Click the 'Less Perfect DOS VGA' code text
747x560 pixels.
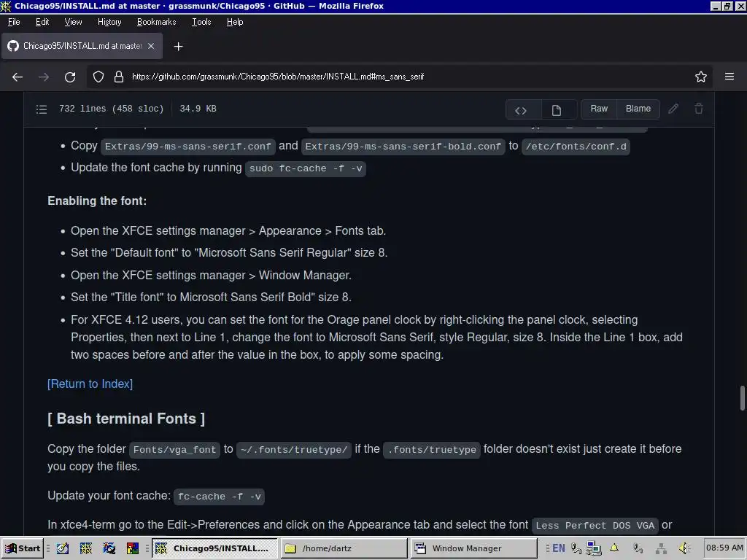coord(595,525)
